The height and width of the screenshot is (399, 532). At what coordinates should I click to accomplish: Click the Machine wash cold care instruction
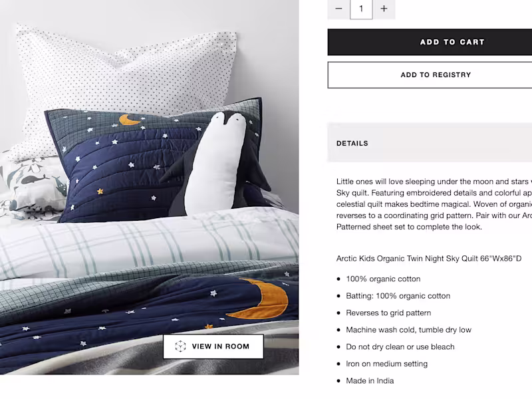[x=408, y=330]
